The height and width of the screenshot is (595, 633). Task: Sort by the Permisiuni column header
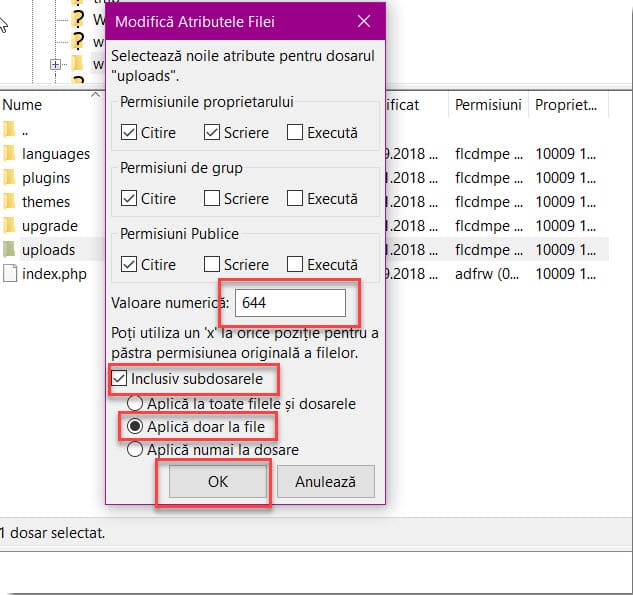pos(488,104)
